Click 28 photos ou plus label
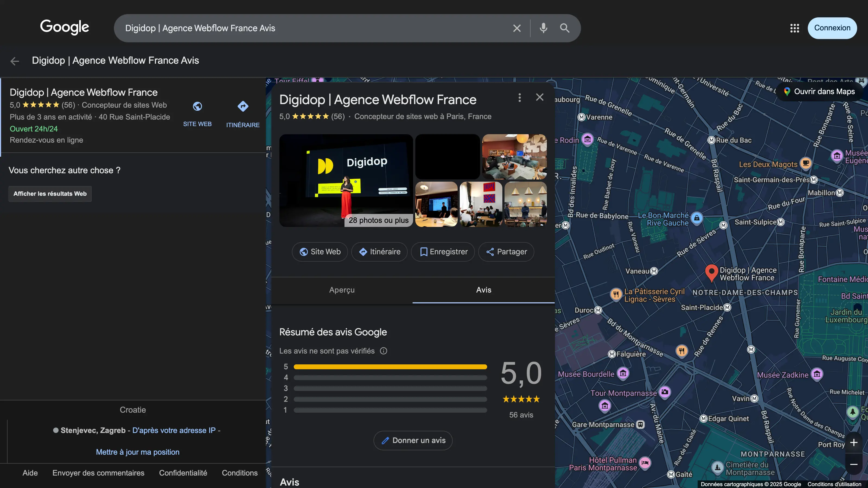 click(378, 220)
